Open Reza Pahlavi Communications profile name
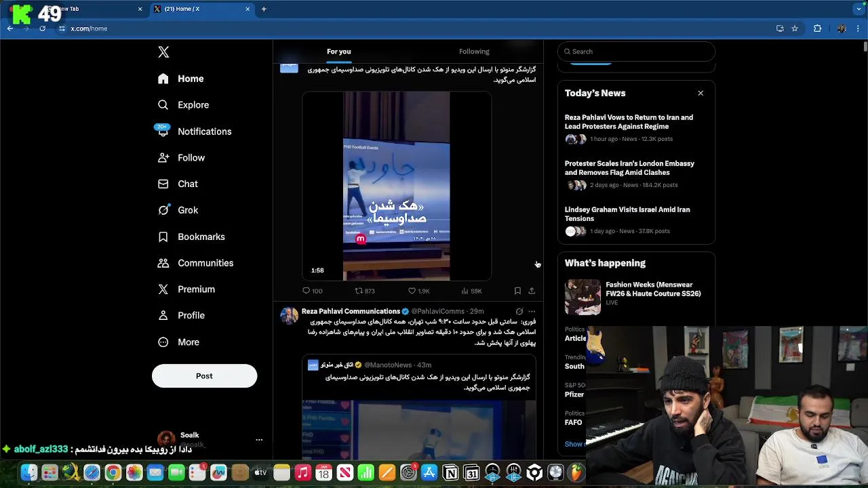Viewport: 868px width, 488px height. 351,311
